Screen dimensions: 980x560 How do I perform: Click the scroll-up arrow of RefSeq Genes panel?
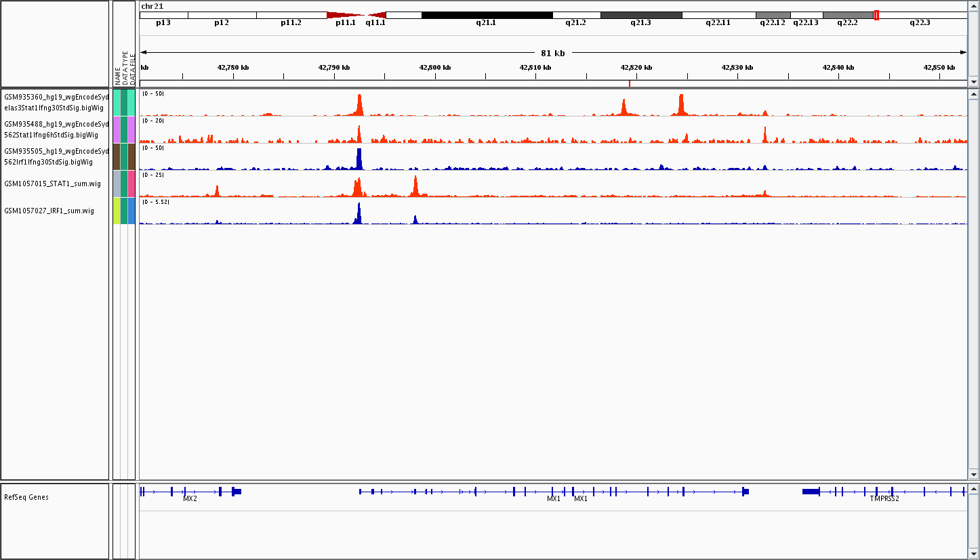click(x=973, y=488)
